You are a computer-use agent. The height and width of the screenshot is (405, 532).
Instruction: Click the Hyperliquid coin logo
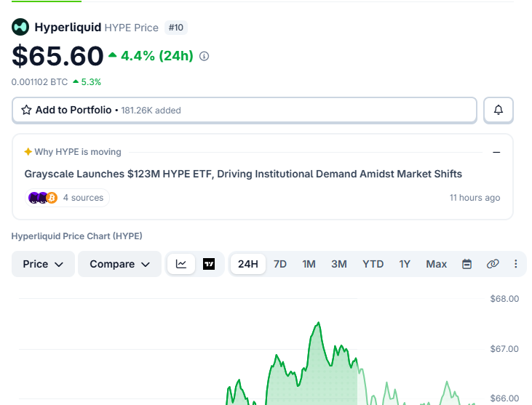point(20,27)
